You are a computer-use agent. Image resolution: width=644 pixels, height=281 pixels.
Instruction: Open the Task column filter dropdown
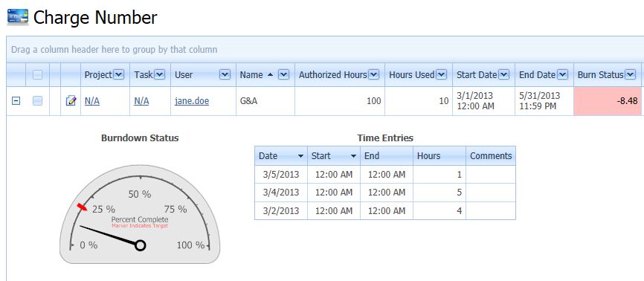tap(159, 75)
